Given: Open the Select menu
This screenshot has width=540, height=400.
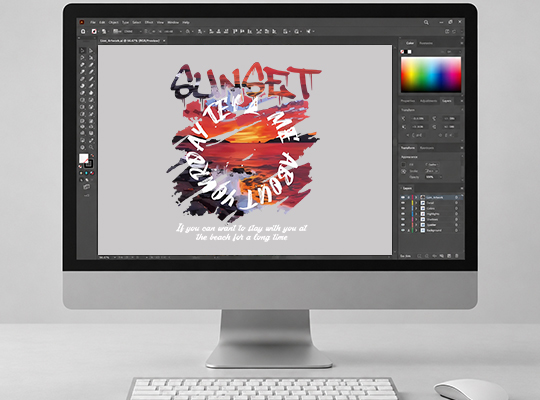Looking at the screenshot, I should pyautogui.click(x=137, y=22).
